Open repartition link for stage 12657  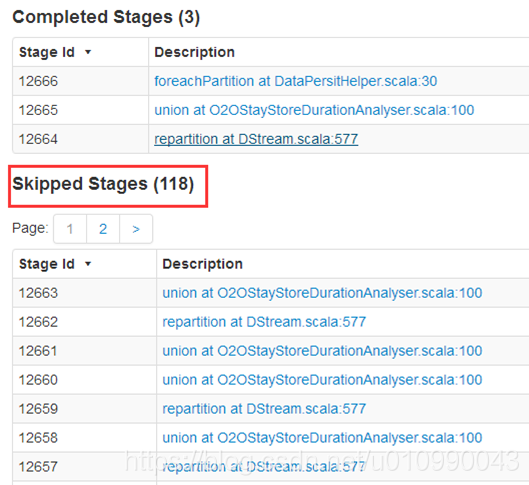click(x=264, y=467)
